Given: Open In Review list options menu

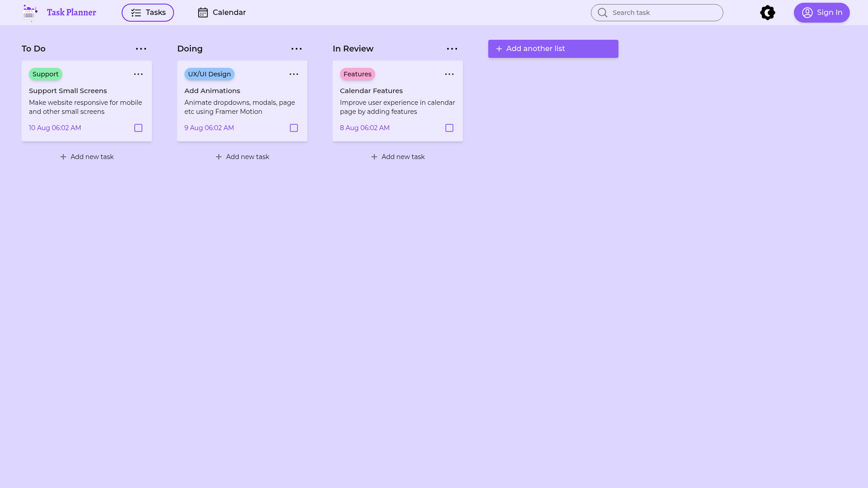Looking at the screenshot, I should [452, 49].
